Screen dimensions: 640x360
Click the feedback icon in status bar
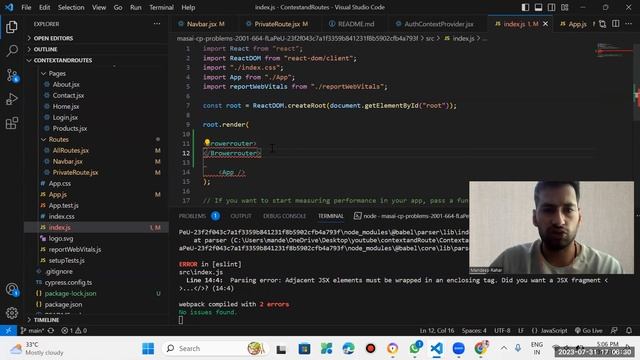pyautogui.click(x=614, y=330)
